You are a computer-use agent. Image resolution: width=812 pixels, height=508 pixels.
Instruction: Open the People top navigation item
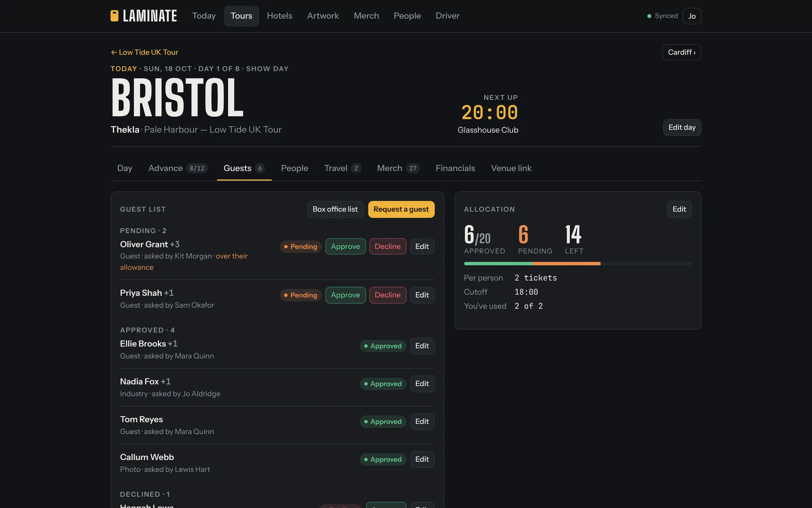coord(407,16)
